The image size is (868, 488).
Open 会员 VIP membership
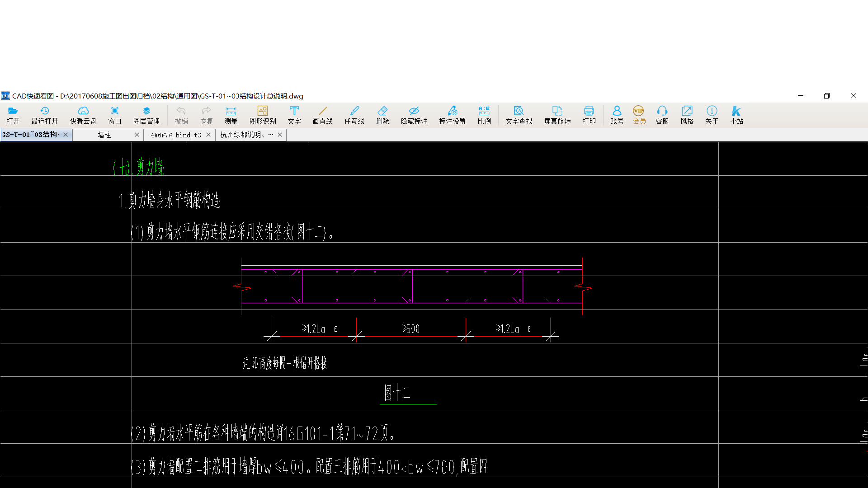pyautogui.click(x=639, y=115)
